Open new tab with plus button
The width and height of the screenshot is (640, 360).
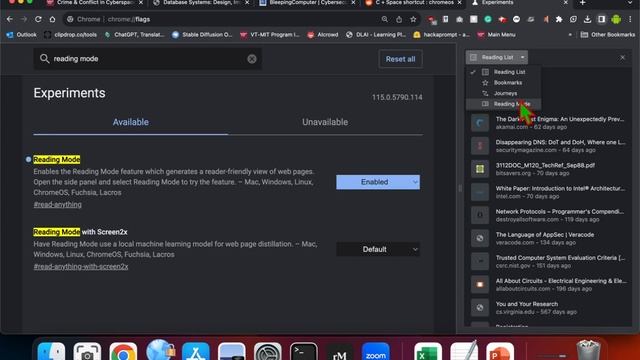(582, 3)
